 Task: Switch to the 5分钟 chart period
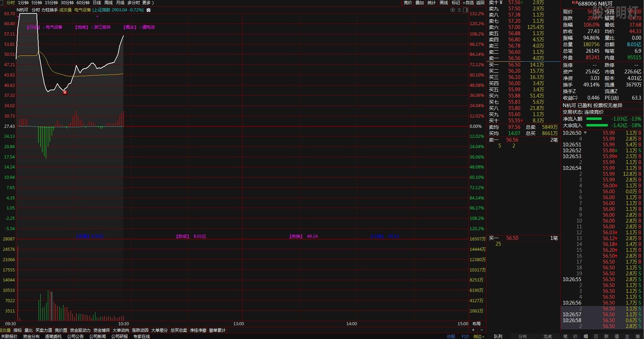tap(37, 2)
